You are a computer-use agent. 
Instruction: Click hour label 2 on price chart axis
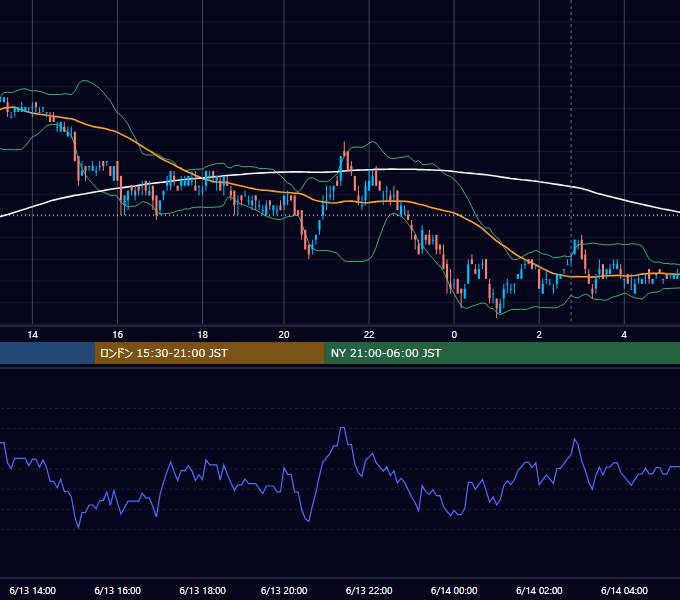[x=539, y=335]
